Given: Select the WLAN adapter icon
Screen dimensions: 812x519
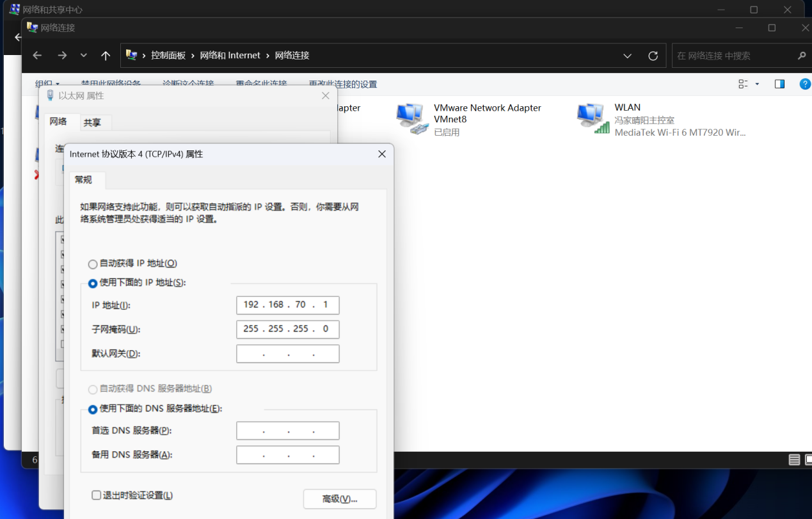Looking at the screenshot, I should coord(593,118).
